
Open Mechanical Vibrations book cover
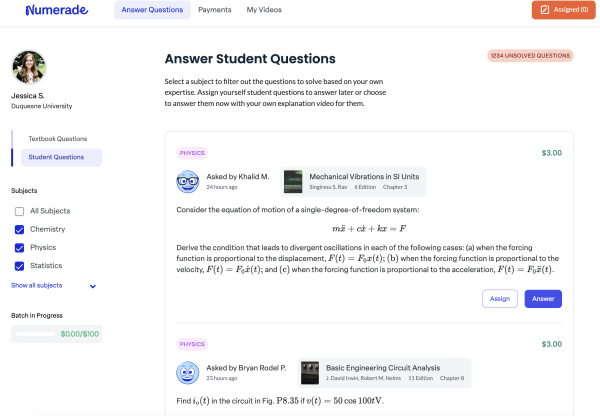[x=293, y=181]
